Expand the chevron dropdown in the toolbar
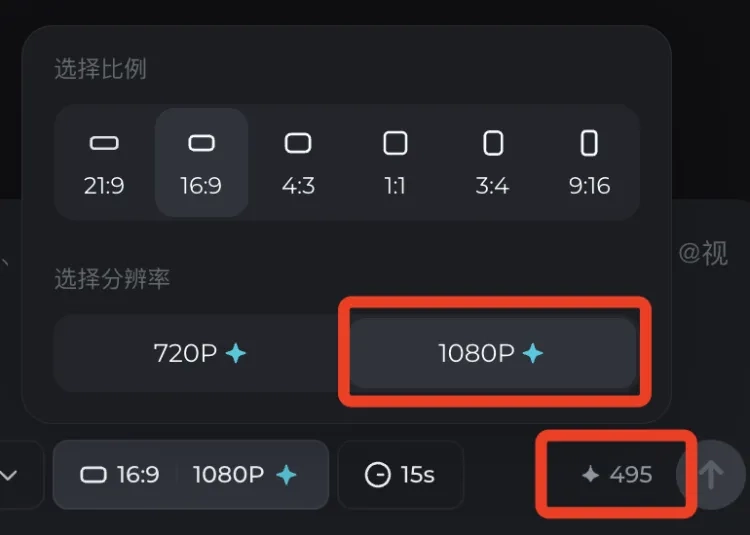Viewport: 750px width, 535px height. click(10, 475)
